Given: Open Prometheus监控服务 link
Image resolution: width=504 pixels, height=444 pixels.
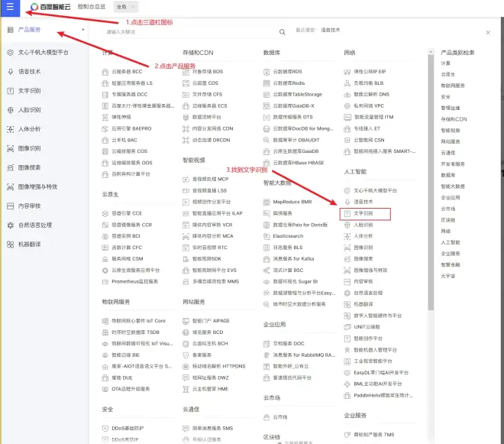Looking at the screenshot, I should (x=134, y=282).
